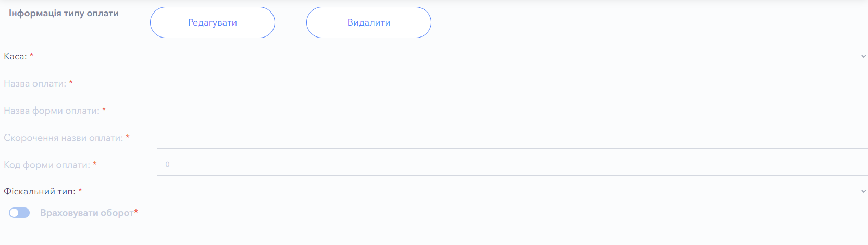Click the red asterisk beside Каса

(31, 55)
